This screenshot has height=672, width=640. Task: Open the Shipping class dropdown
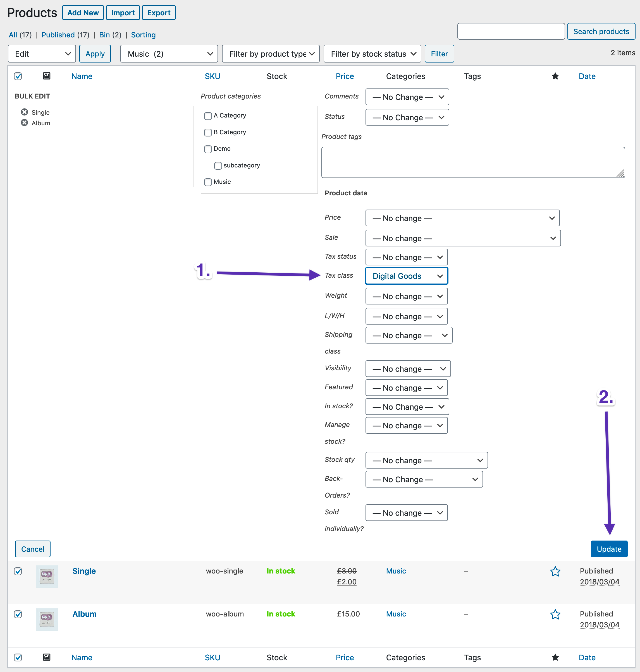tap(409, 335)
